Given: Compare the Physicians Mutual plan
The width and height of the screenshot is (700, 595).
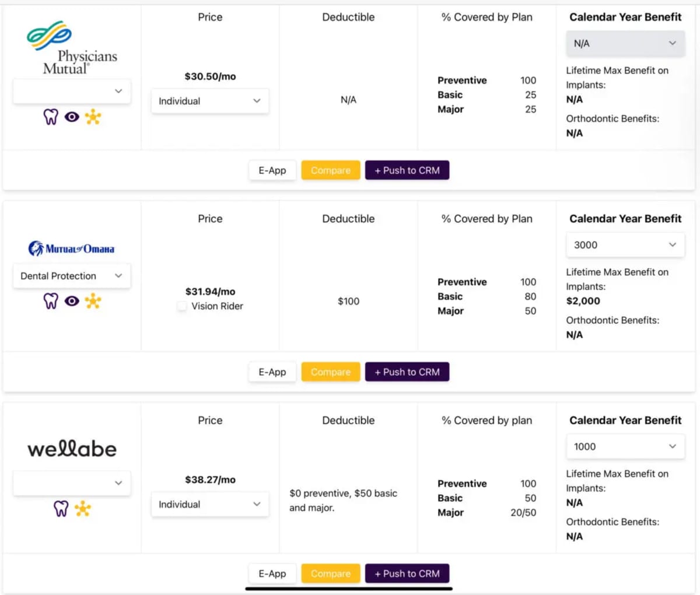Looking at the screenshot, I should point(331,170).
